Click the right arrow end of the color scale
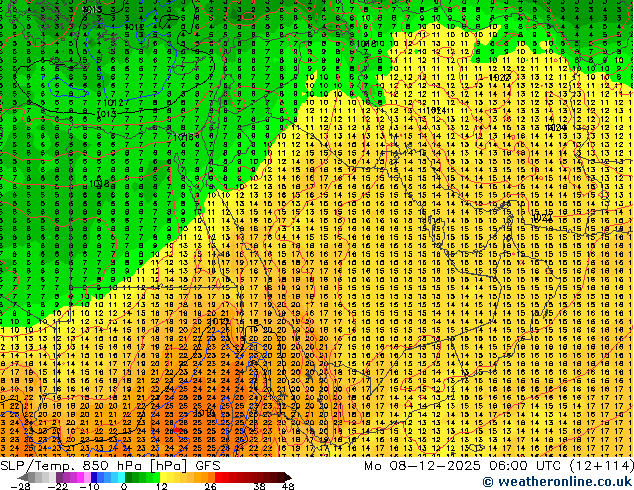 288,477
